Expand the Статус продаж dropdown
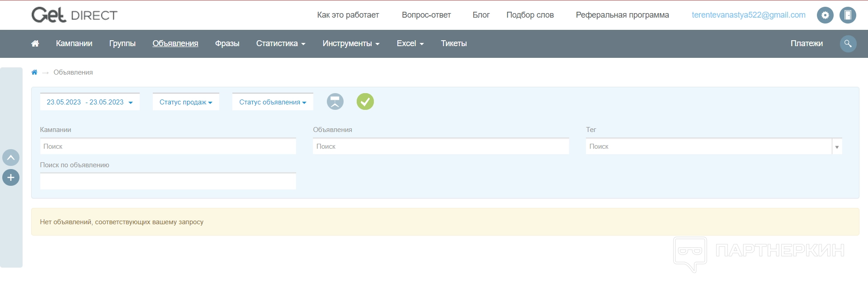868x297 pixels. 186,102
